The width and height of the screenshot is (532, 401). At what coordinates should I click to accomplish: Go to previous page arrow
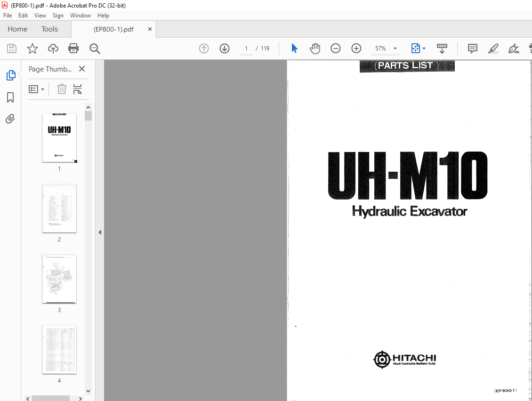click(x=204, y=48)
